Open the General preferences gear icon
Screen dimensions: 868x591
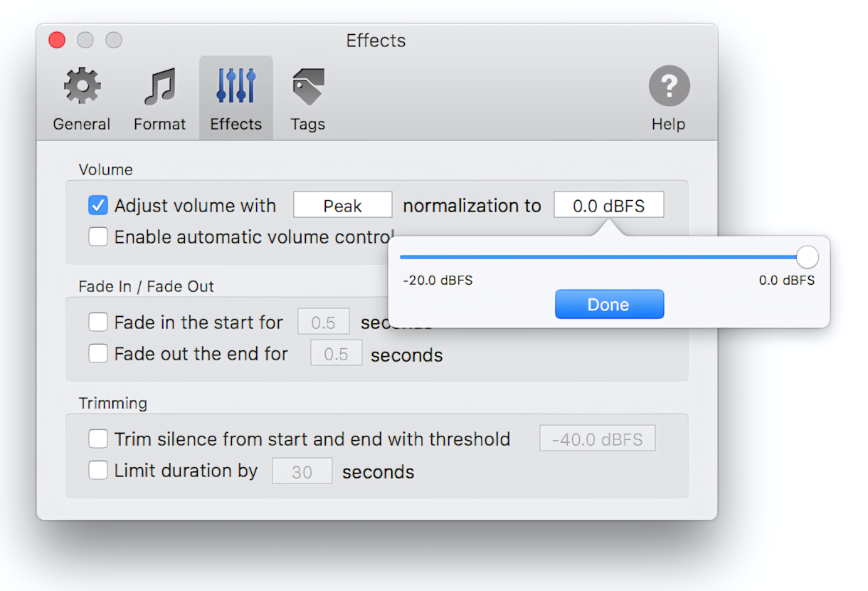[x=82, y=87]
